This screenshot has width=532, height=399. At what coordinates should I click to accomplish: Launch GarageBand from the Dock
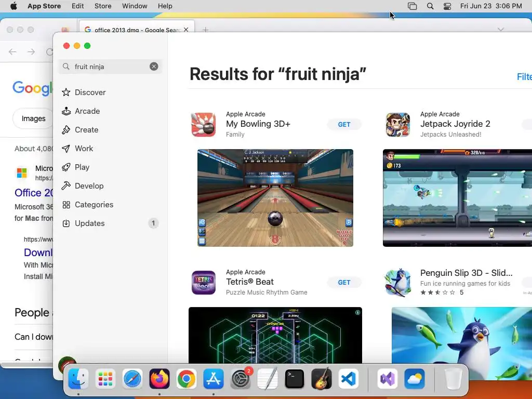pos(321,379)
